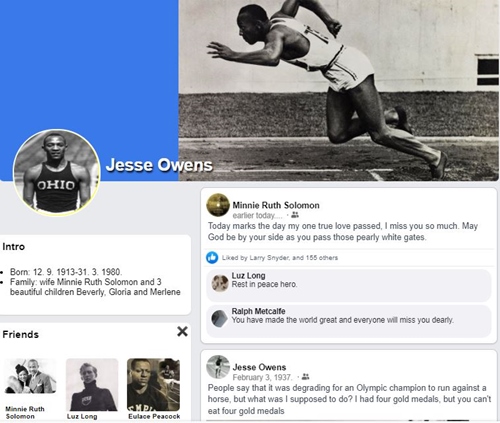Image resolution: width=500 pixels, height=423 pixels.
Task: Select Minnie Ruth Solomon friend thumbnail
Action: click(x=30, y=376)
